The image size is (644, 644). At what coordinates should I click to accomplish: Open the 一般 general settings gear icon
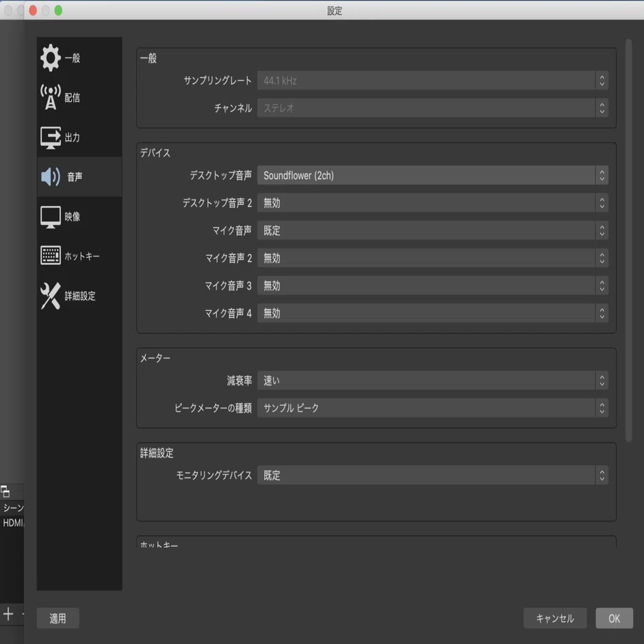pyautogui.click(x=51, y=58)
